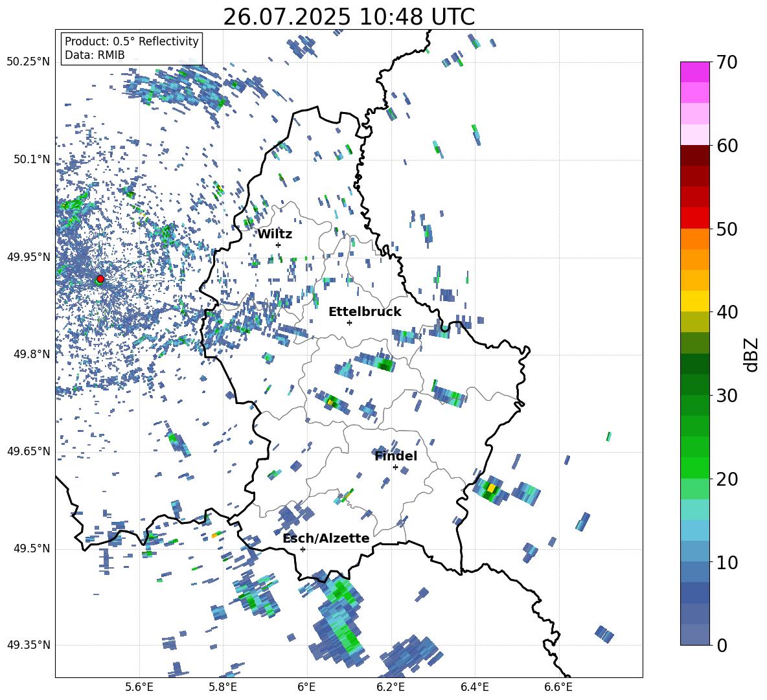Click the bright red swatch just above 50
Screen dimensions: 767x700
[x=694, y=218]
